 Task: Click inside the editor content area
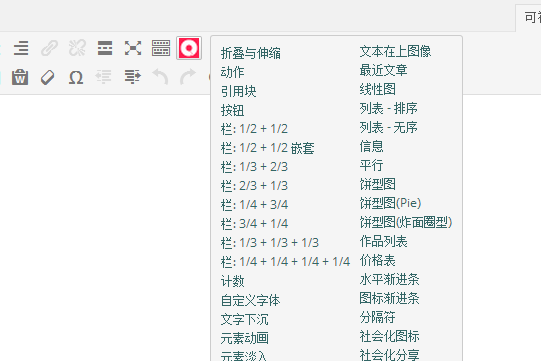pyautogui.click(x=105, y=228)
